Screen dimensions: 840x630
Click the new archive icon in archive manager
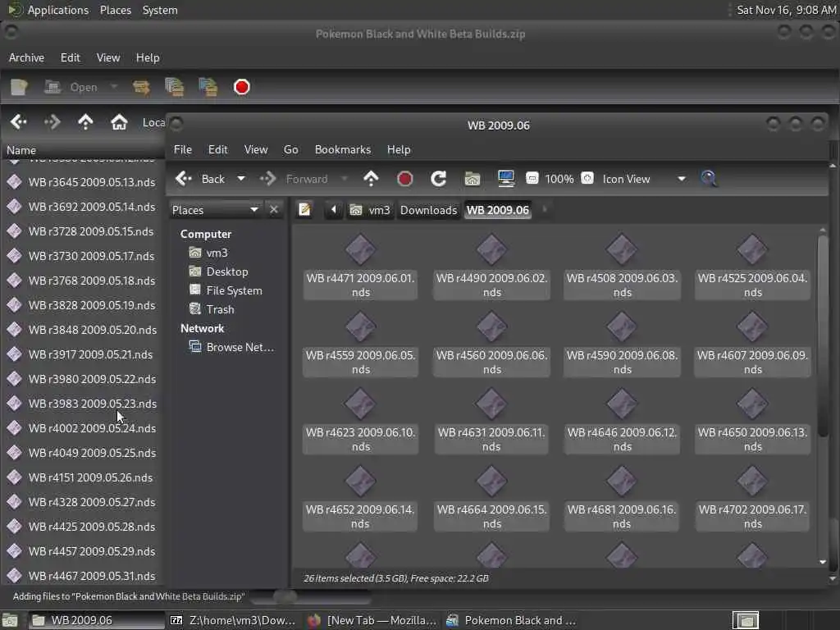coord(20,87)
